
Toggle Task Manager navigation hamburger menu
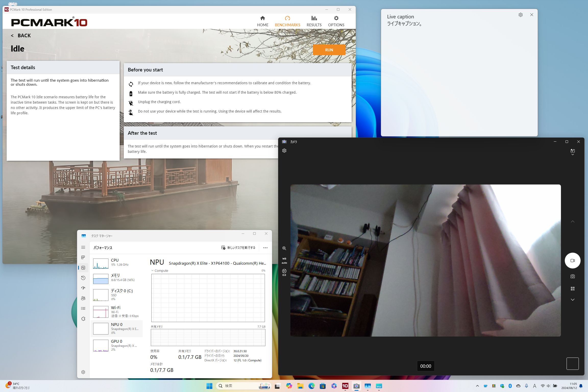83,247
